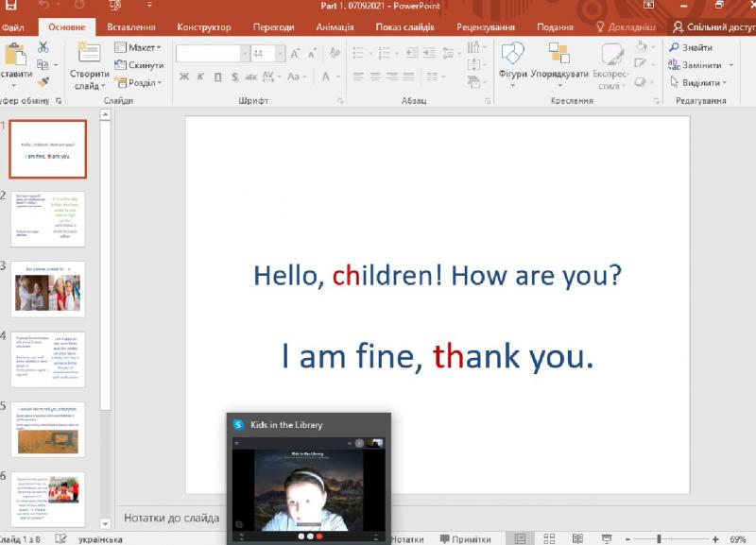The height and width of the screenshot is (545, 756).
Task: Center text in paragraph group
Action: click(x=375, y=77)
